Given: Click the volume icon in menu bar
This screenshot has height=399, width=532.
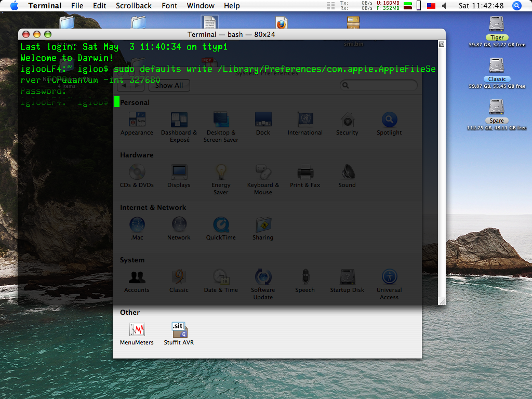Looking at the screenshot, I should tap(444, 6).
